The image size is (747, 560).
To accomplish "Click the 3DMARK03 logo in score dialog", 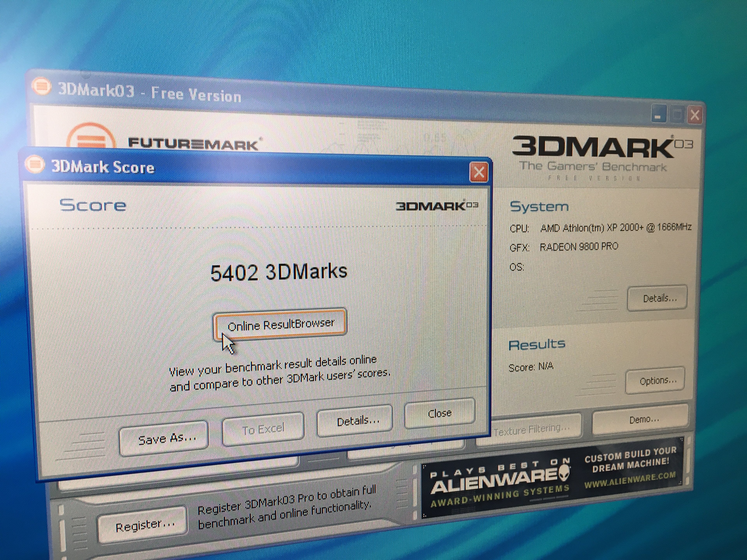I will [437, 206].
